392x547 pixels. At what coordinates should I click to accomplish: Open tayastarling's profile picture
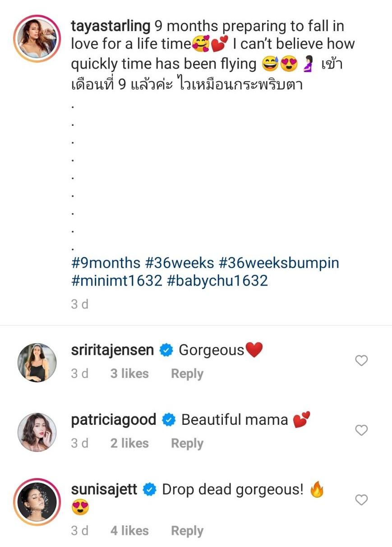point(37,41)
